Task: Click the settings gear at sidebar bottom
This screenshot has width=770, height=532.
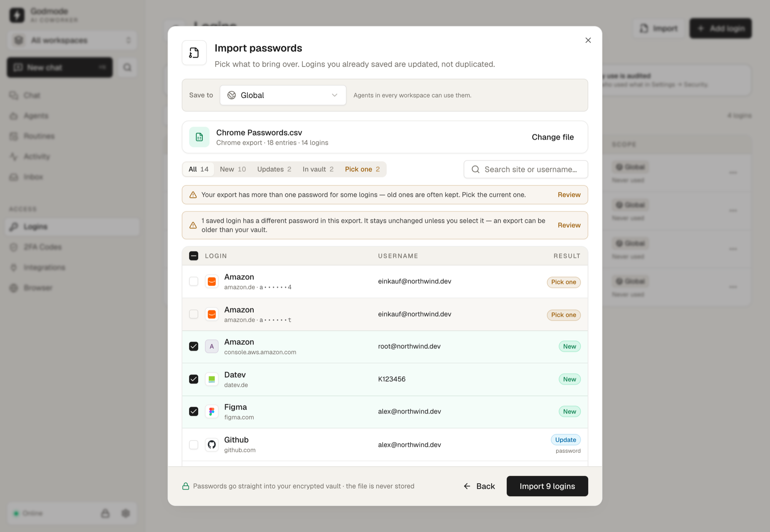Action: coord(126,513)
